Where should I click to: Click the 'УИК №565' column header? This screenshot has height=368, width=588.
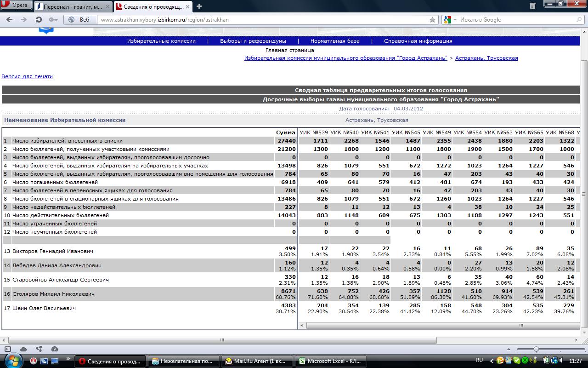point(529,132)
